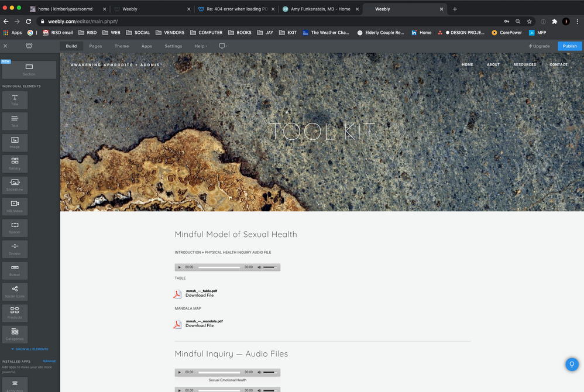Click the RESOURCES nav link
This screenshot has width=584, height=392.
(524, 65)
